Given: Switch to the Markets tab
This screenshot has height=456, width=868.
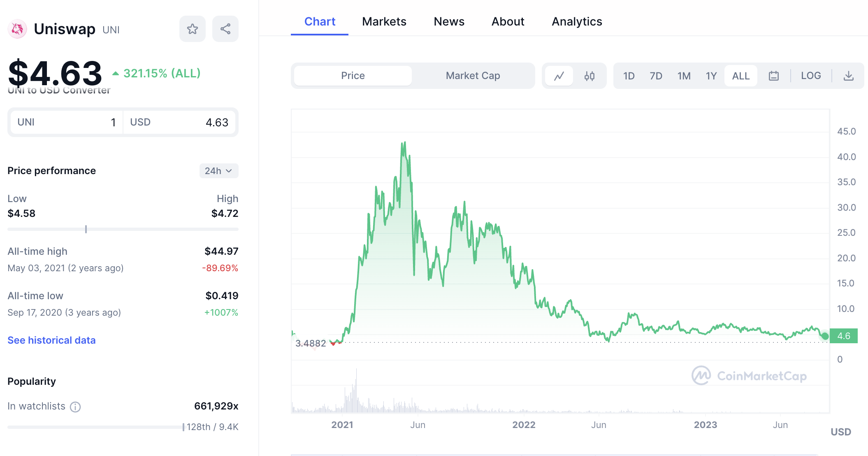Looking at the screenshot, I should tap(384, 21).
